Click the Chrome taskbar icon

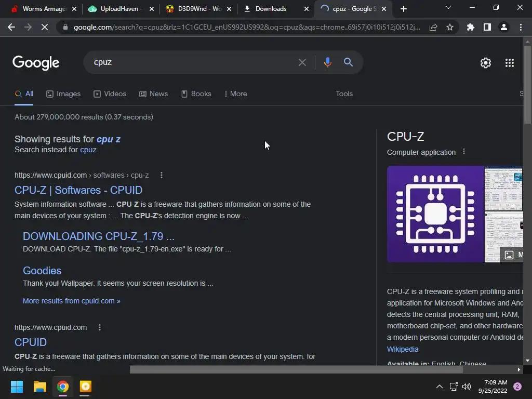pos(63,387)
